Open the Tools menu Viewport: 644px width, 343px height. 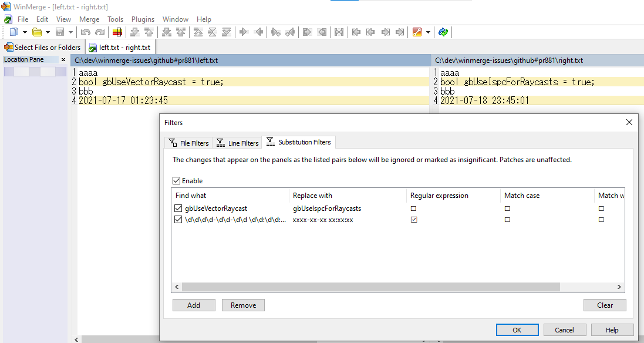coord(116,19)
